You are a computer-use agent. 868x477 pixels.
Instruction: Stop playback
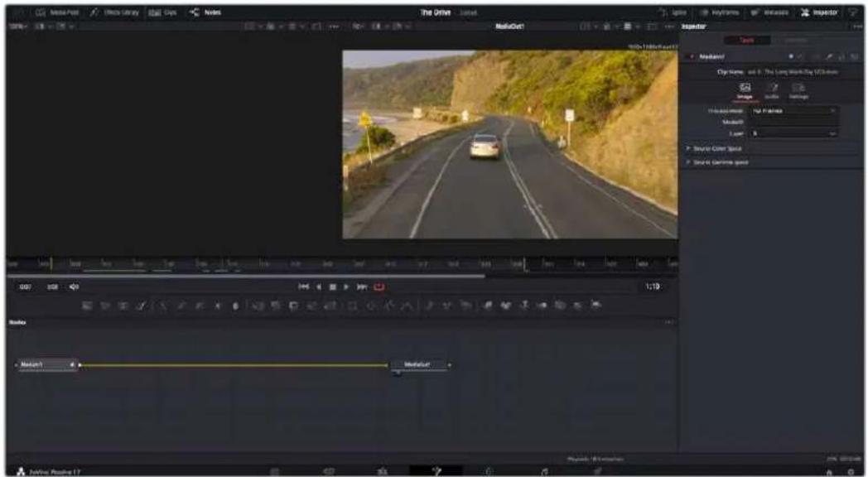tap(333, 287)
